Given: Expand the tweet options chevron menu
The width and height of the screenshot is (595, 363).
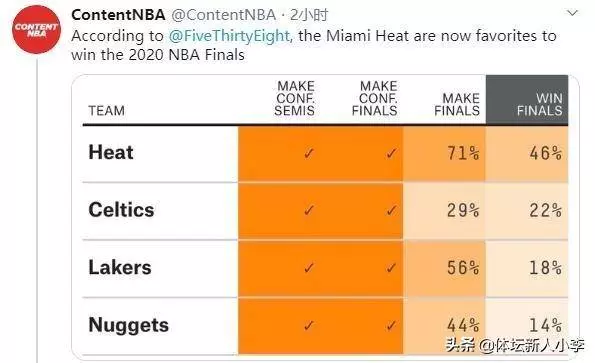Looking at the screenshot, I should pyautogui.click(x=572, y=13).
